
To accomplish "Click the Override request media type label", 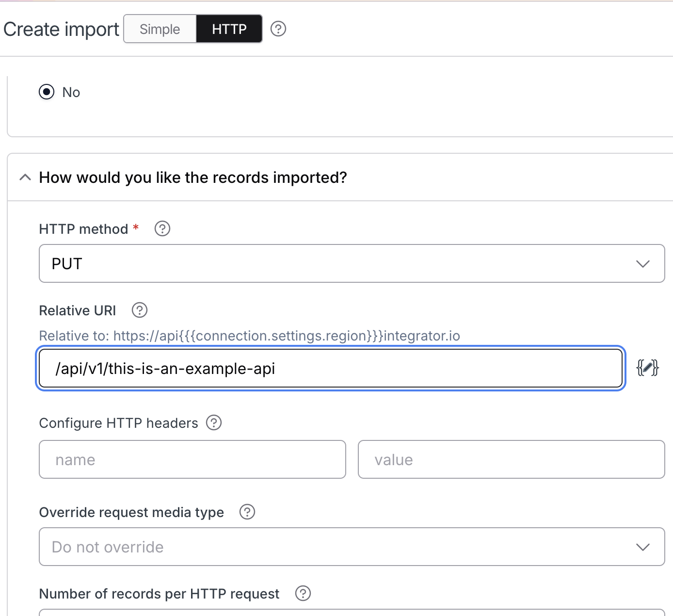I will 131,512.
